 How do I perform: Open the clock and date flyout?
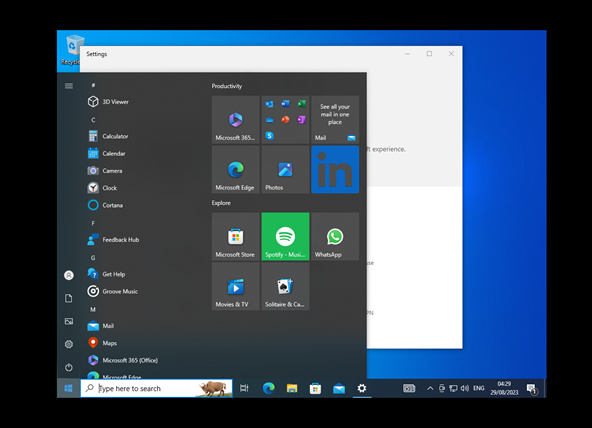(504, 388)
